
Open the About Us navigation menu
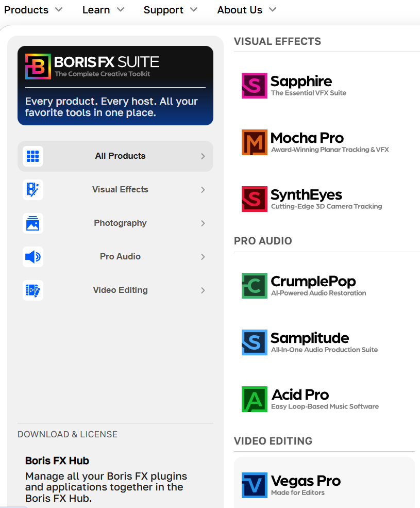pyautogui.click(x=247, y=10)
